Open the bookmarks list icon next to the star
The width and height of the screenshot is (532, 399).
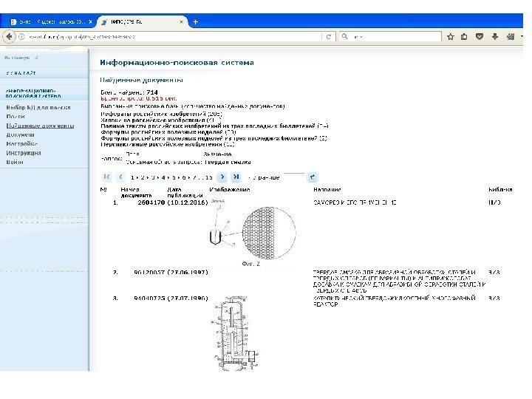click(464, 37)
